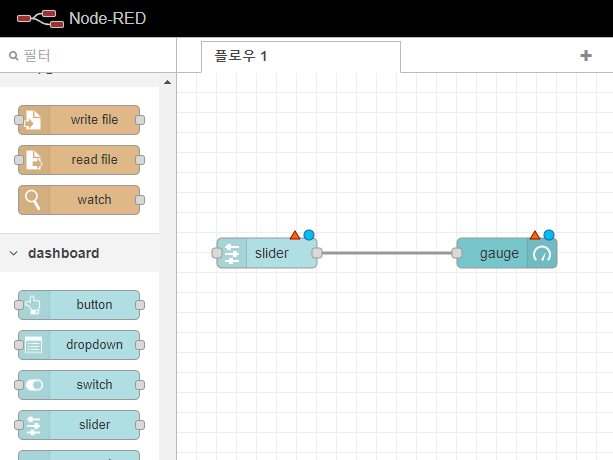Click the button node hand icon

click(34, 305)
